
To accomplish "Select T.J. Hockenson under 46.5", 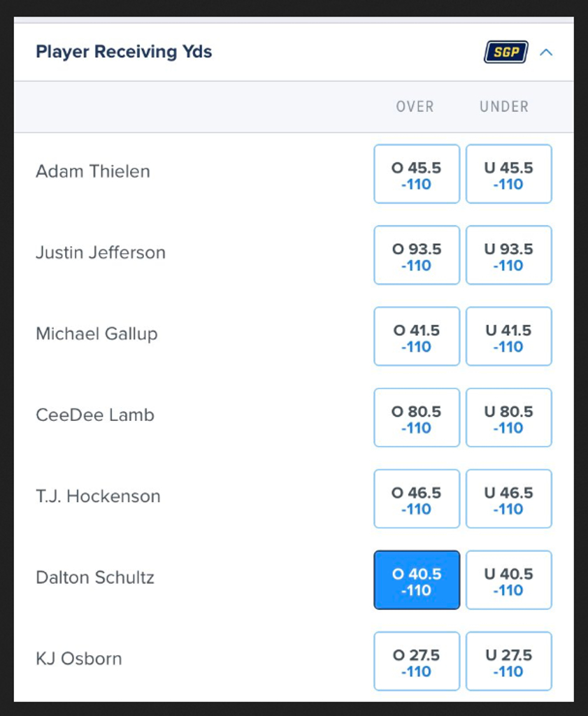I will (508, 499).
